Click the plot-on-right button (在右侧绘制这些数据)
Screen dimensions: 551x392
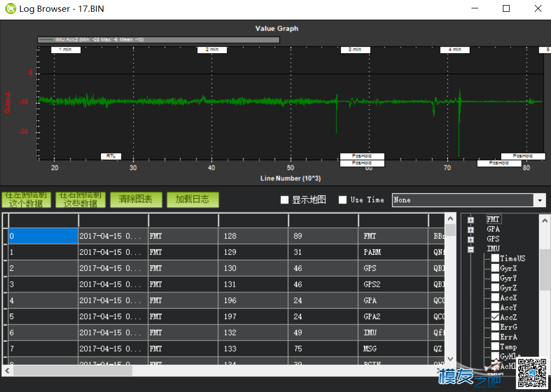(81, 200)
